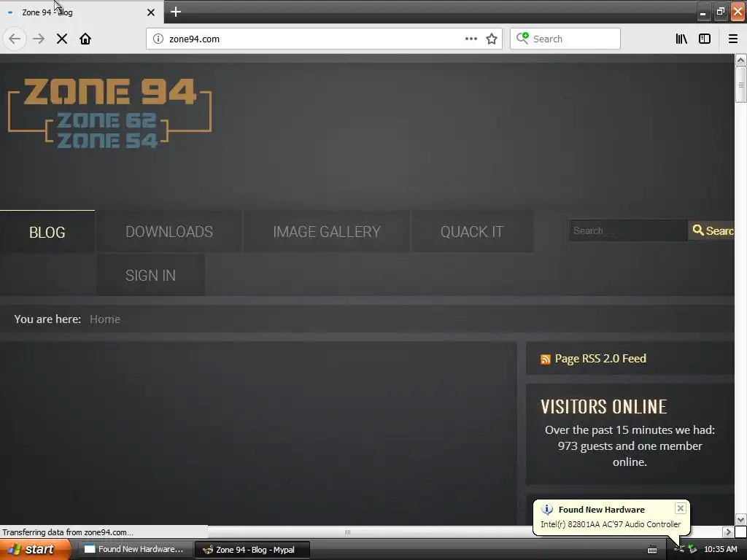
Task: Click the vertical scrollbar up arrow
Action: (740, 60)
